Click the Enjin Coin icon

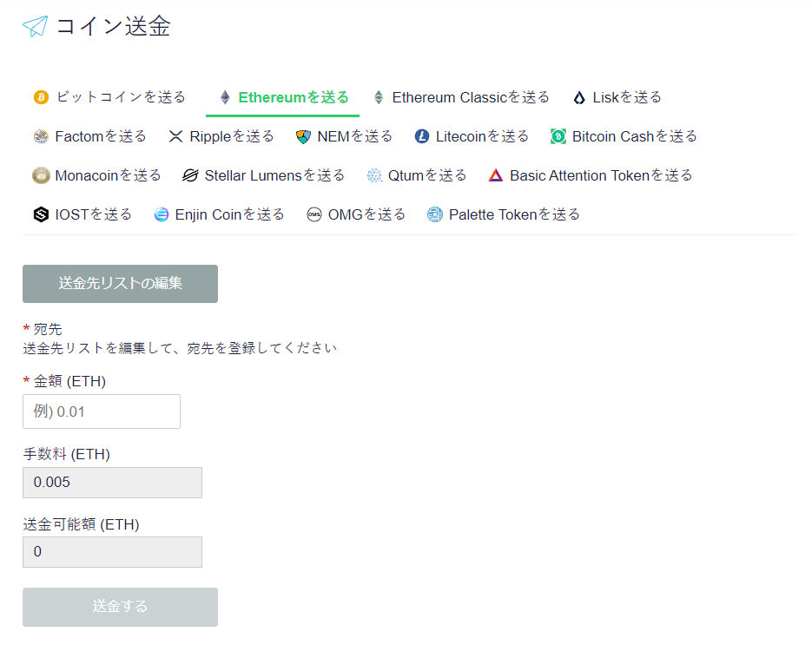(x=161, y=214)
